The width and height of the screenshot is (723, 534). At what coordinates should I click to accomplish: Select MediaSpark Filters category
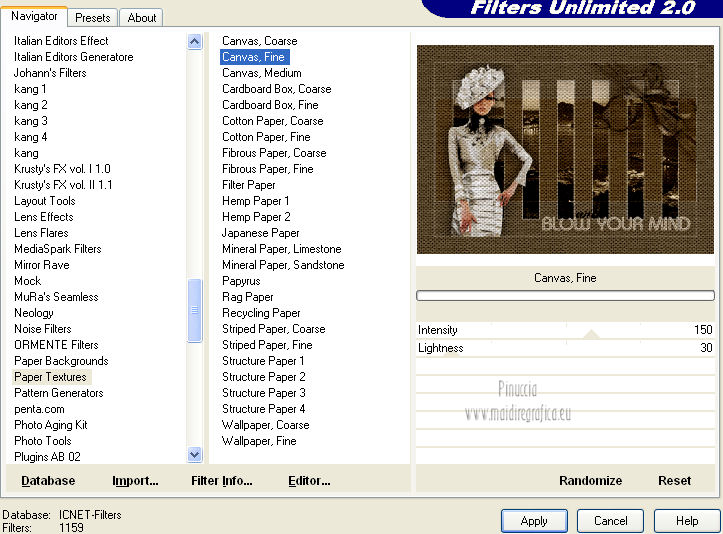(x=58, y=249)
